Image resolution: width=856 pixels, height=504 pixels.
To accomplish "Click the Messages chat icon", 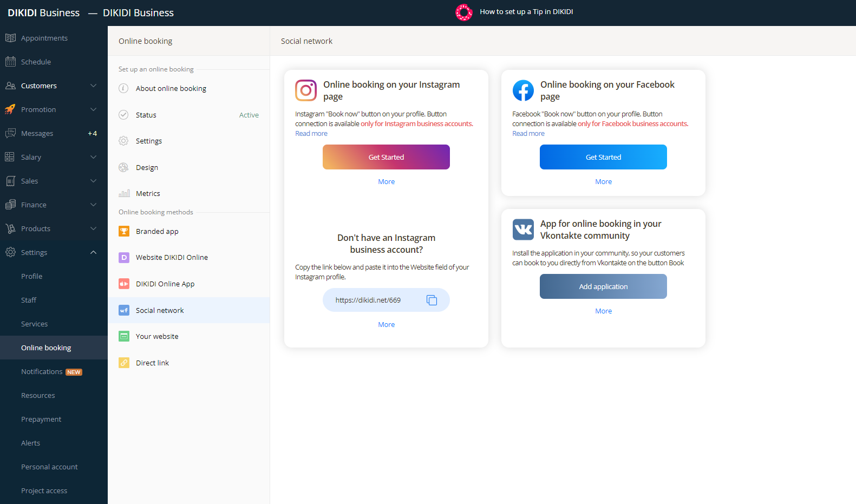I will 10,133.
